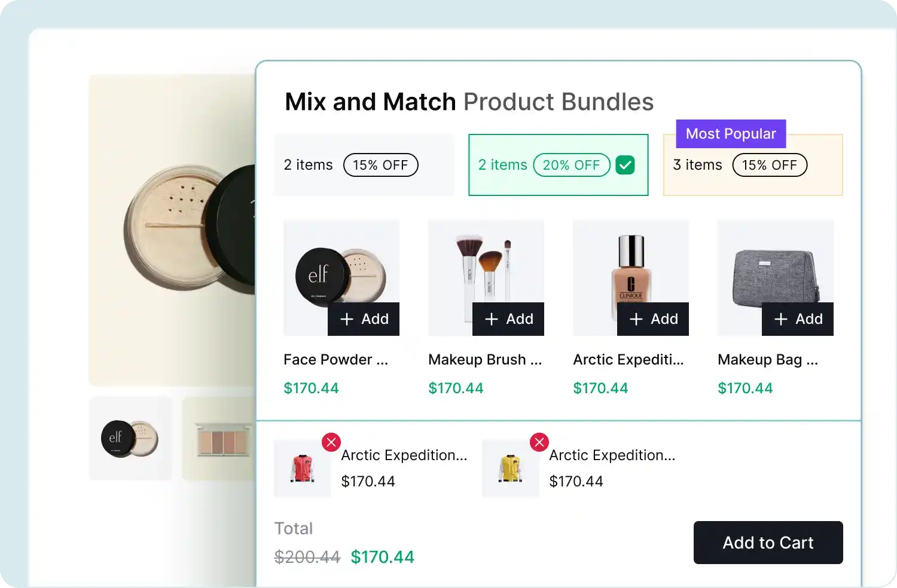This screenshot has height=588, width=897.
Task: Expand the truncated Arctic Expediti product name
Action: pos(628,359)
